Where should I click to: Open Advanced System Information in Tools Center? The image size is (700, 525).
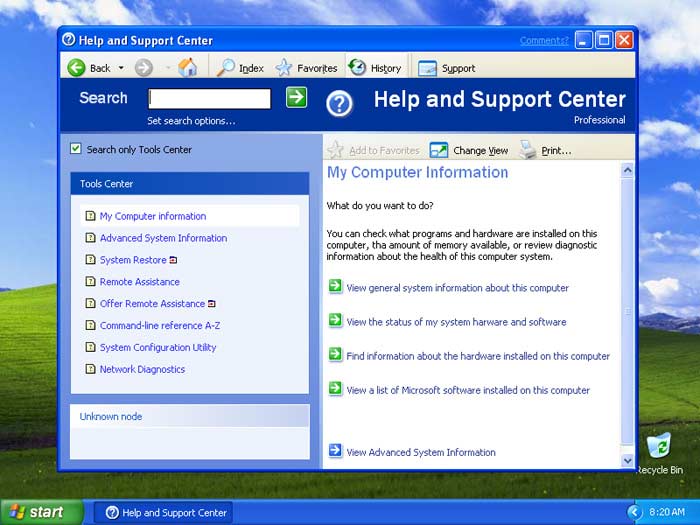[163, 238]
